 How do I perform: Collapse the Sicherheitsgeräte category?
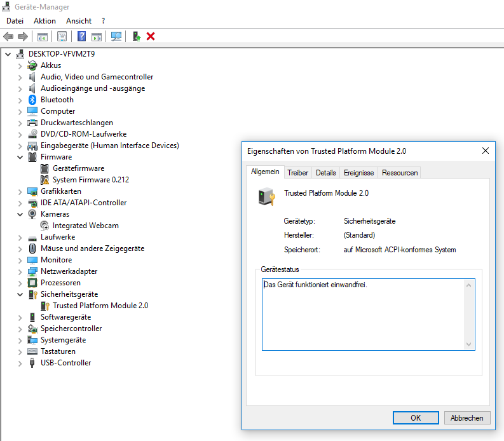coord(20,294)
